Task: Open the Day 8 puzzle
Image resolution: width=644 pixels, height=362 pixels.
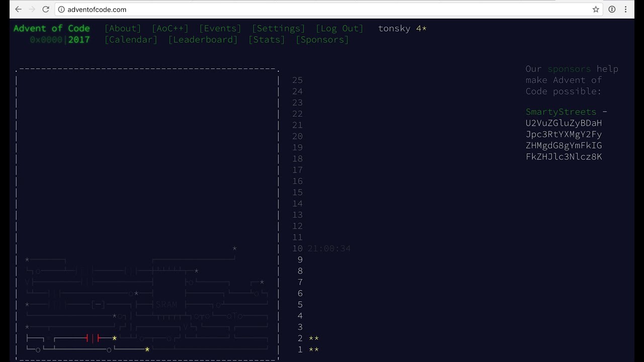Action: pos(300,271)
